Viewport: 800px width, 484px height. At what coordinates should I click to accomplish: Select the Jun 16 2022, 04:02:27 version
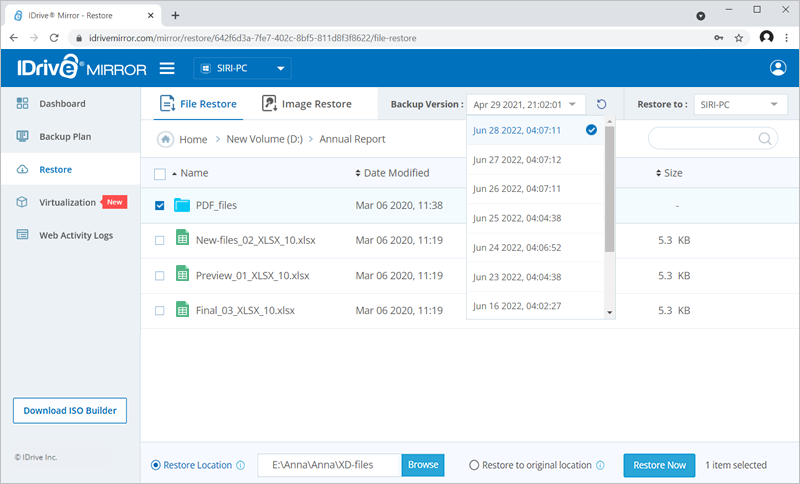(536, 306)
